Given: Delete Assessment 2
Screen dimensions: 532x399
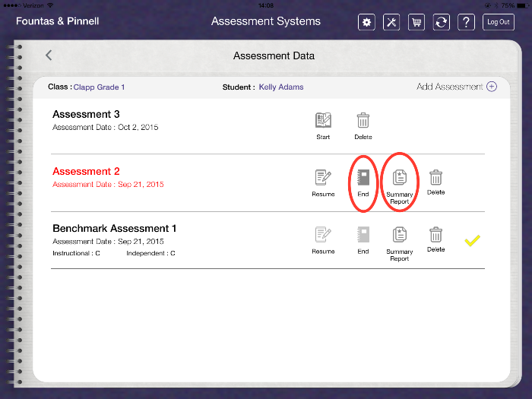Looking at the screenshot, I should coord(435,182).
